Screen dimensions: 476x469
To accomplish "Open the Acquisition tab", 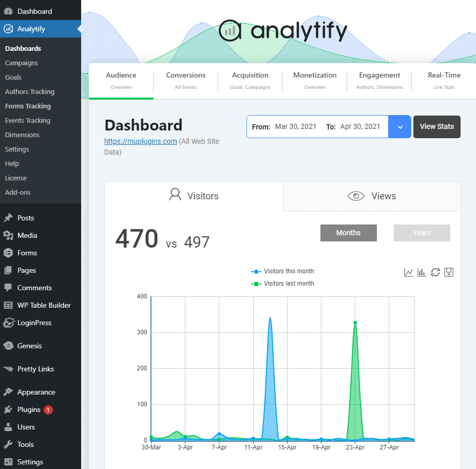I will 250,81.
